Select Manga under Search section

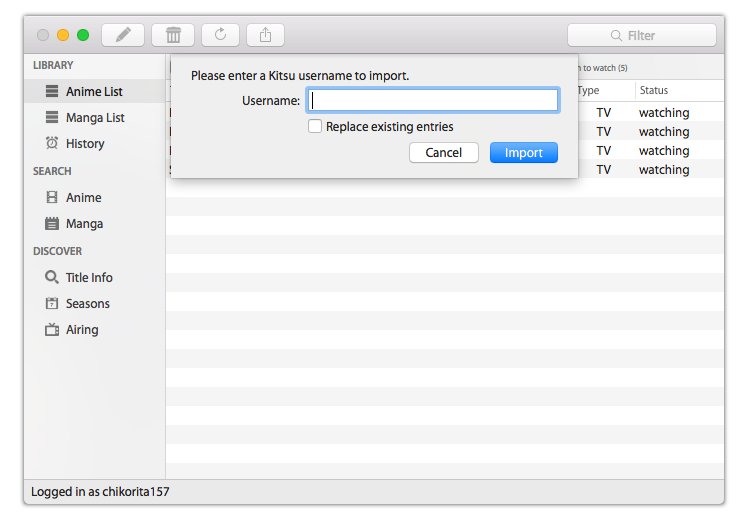point(95,223)
